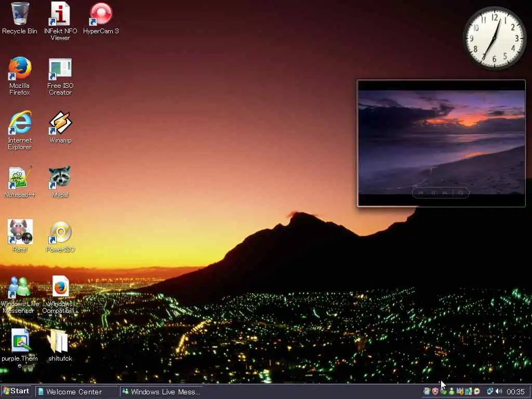The image size is (532, 399).
Task: Click the Start button on taskbar
Action: pos(16,391)
